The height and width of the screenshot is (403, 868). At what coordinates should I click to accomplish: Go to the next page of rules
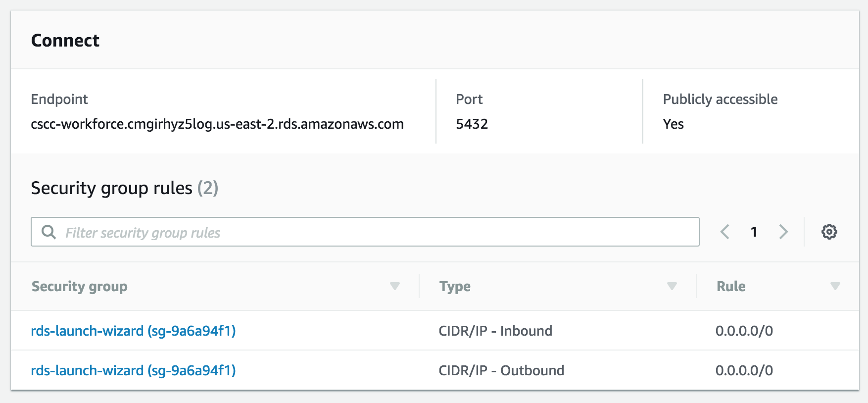[783, 232]
